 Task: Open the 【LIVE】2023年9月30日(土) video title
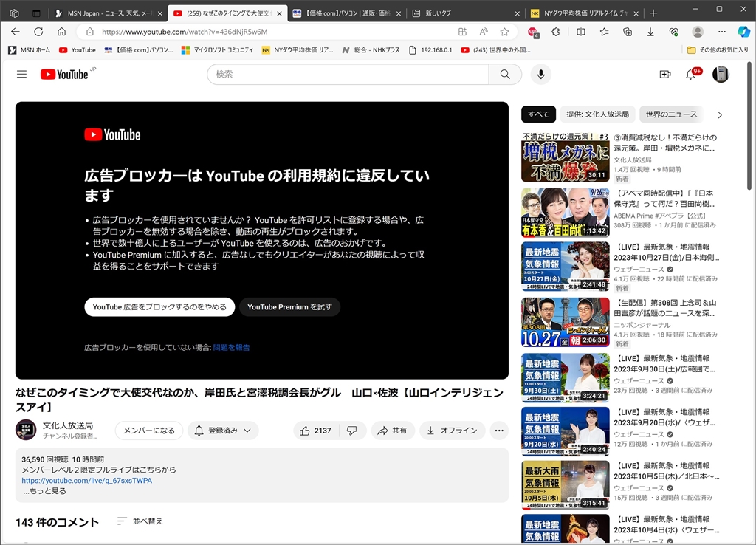tap(664, 363)
